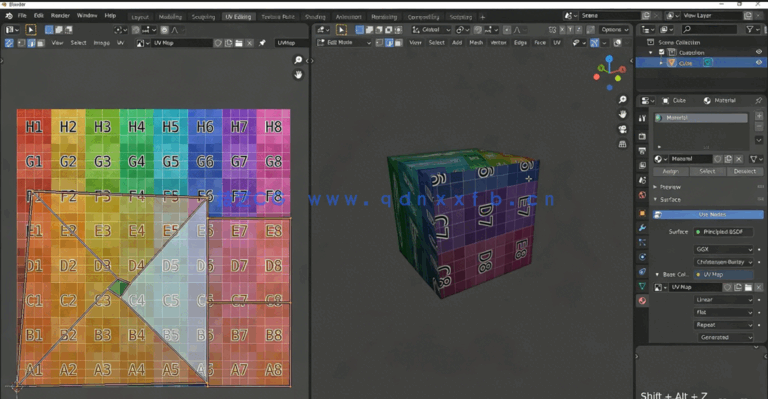Open Linear interpolation dropdown
This screenshot has width=768, height=399.
723,300
